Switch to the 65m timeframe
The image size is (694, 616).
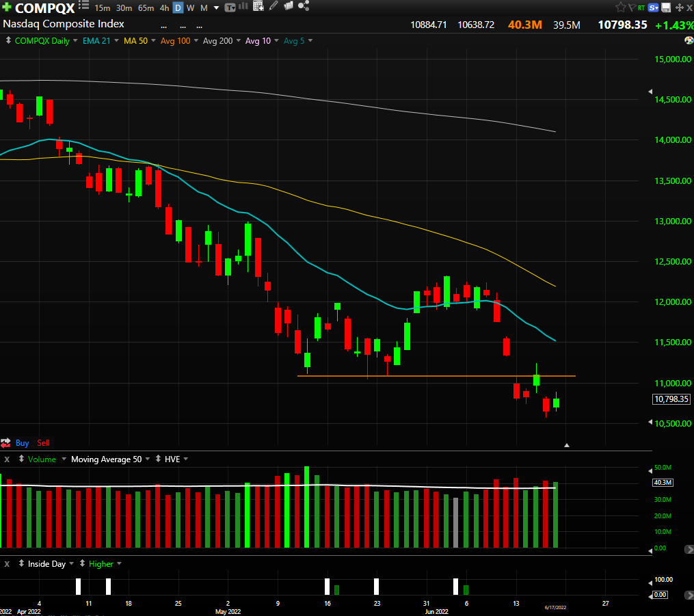146,8
